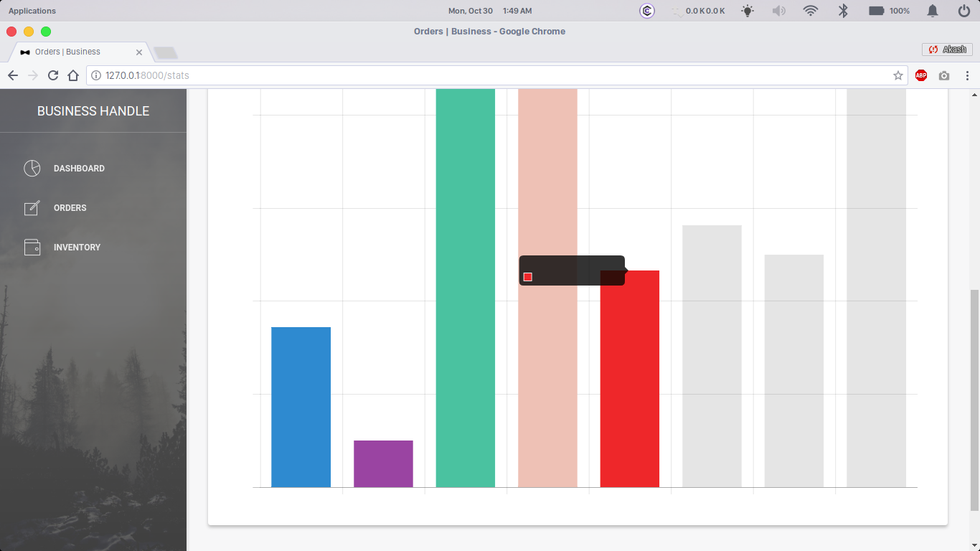The width and height of the screenshot is (980, 551).
Task: Open the Wi-Fi system tray icon
Action: [x=811, y=11]
